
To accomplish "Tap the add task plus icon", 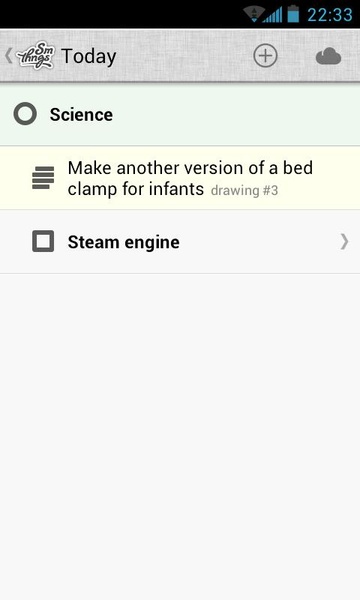I will 265,56.
